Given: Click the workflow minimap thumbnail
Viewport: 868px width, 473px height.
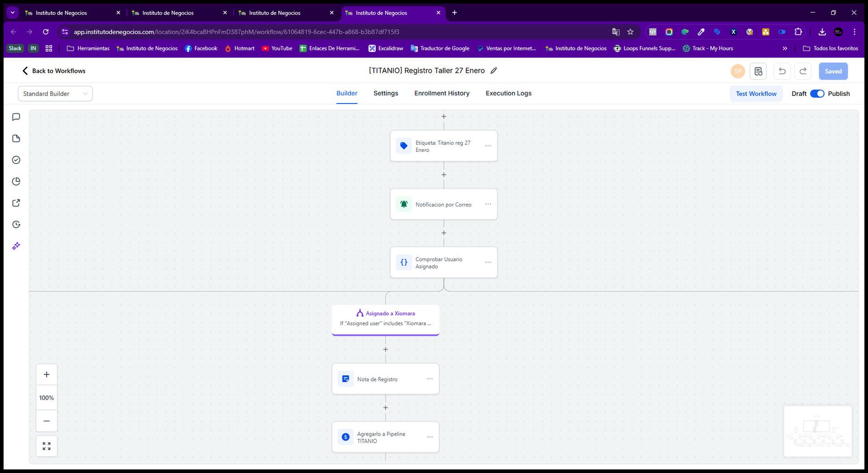Looking at the screenshot, I should pyautogui.click(x=818, y=432).
